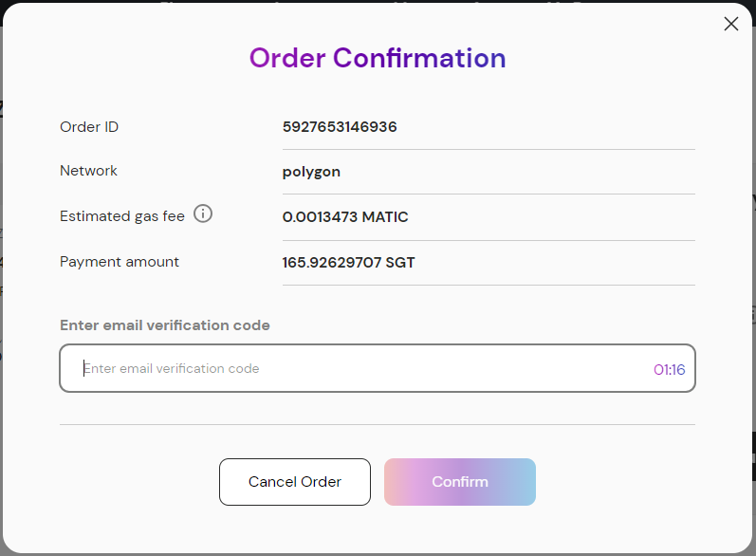Viewport: 756px width, 556px height.
Task: Click the Estimated gas fee label text
Action: click(x=122, y=216)
